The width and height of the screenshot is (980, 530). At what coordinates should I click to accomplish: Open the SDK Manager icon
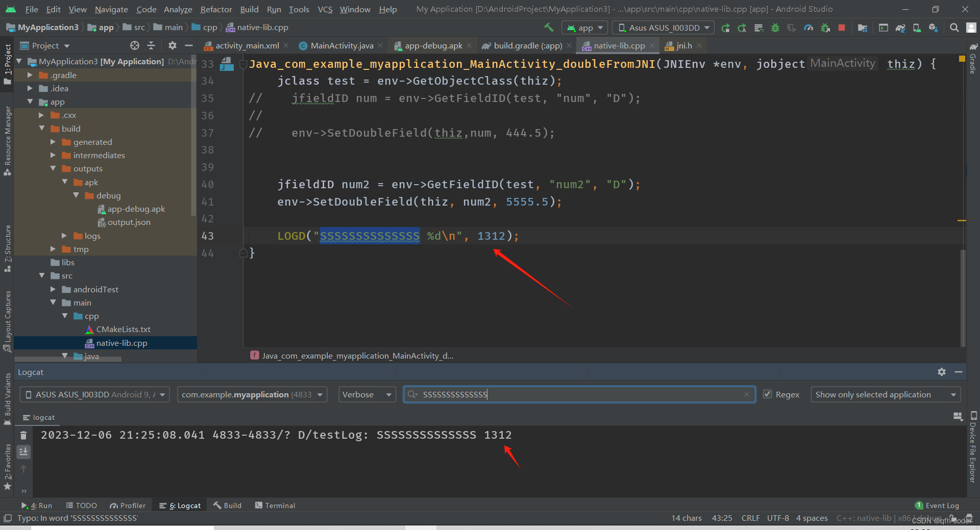click(x=933, y=28)
